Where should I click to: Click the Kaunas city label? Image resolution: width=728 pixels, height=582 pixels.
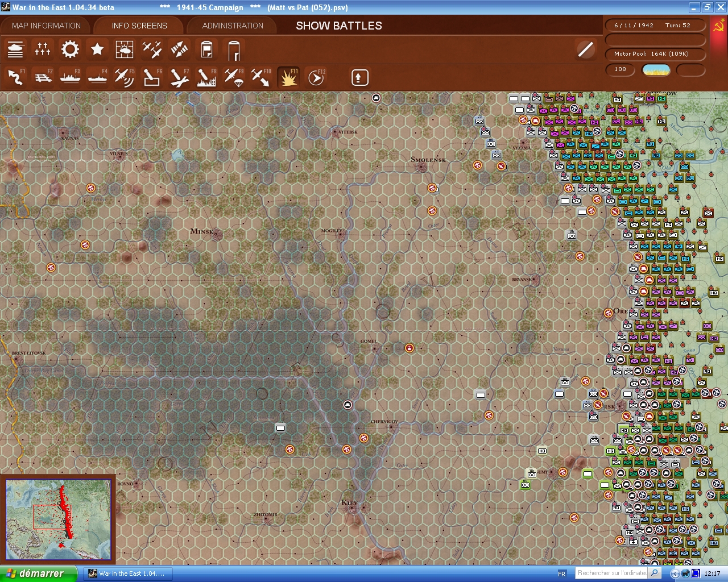[70, 138]
